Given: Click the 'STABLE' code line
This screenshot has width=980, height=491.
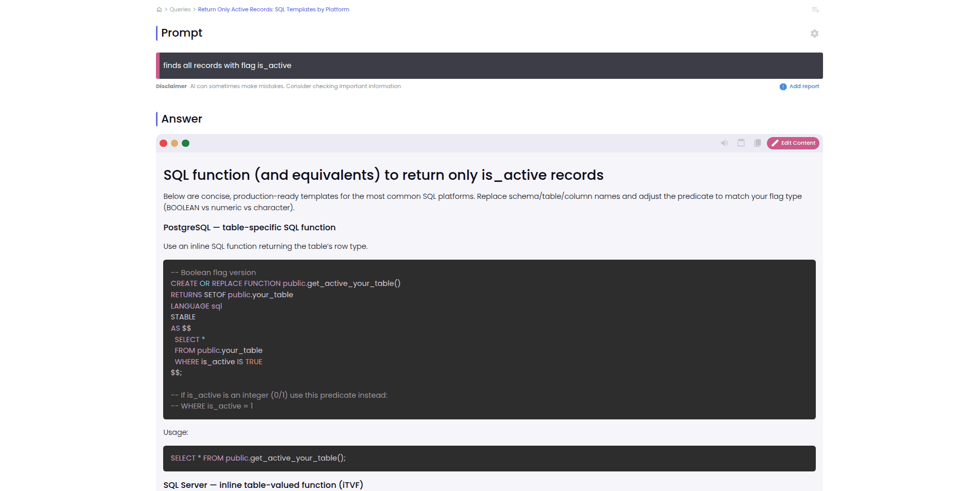Looking at the screenshot, I should pyautogui.click(x=183, y=317).
